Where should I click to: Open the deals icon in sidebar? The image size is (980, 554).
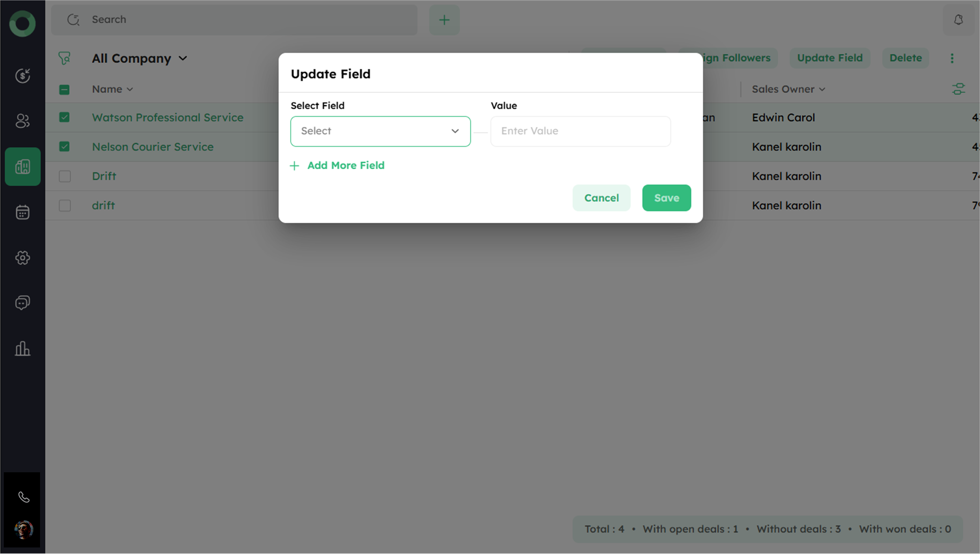(x=22, y=76)
